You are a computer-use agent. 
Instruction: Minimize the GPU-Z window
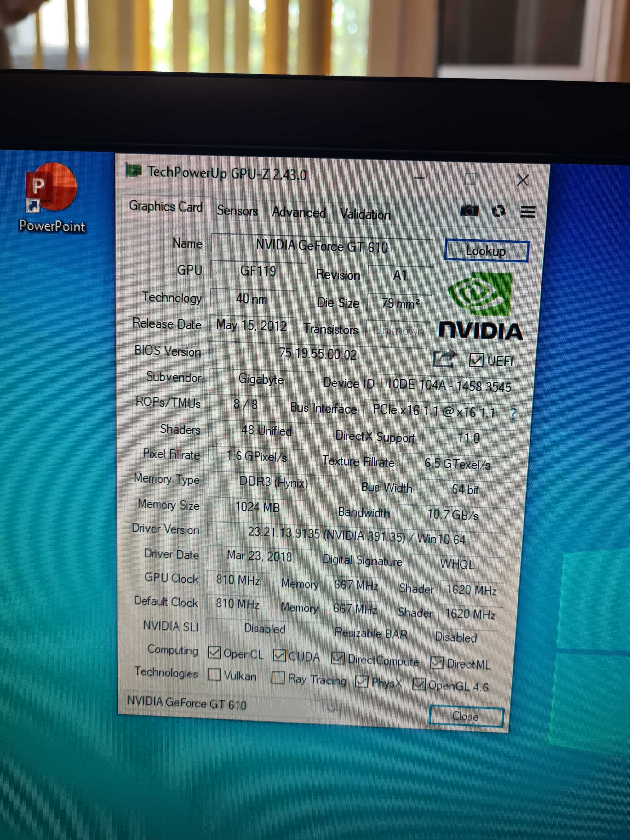pyautogui.click(x=419, y=177)
